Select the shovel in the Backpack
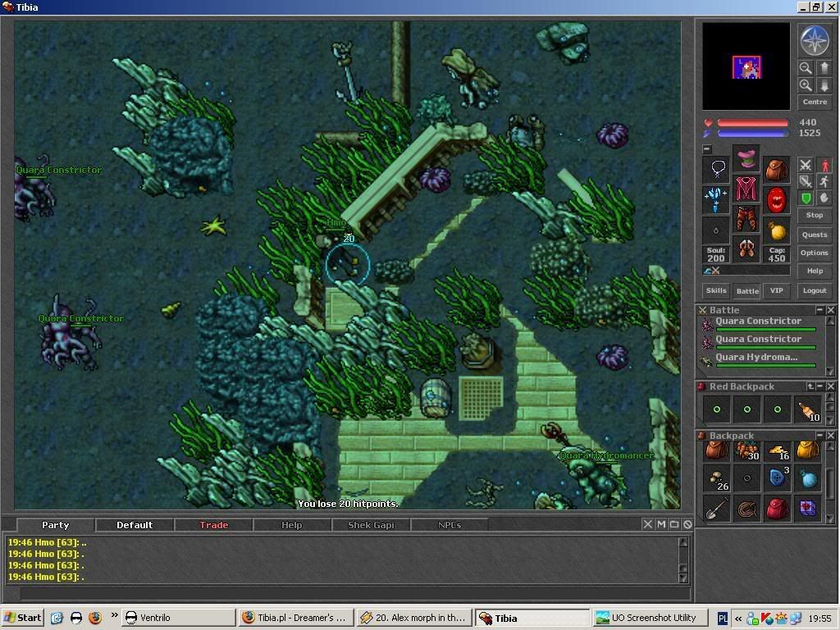The image size is (840, 630). (x=717, y=509)
